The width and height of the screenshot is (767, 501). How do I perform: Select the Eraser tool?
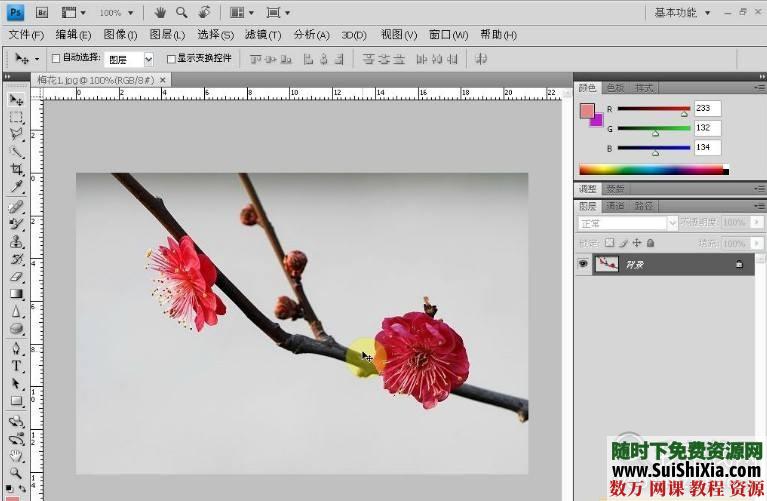(16, 276)
